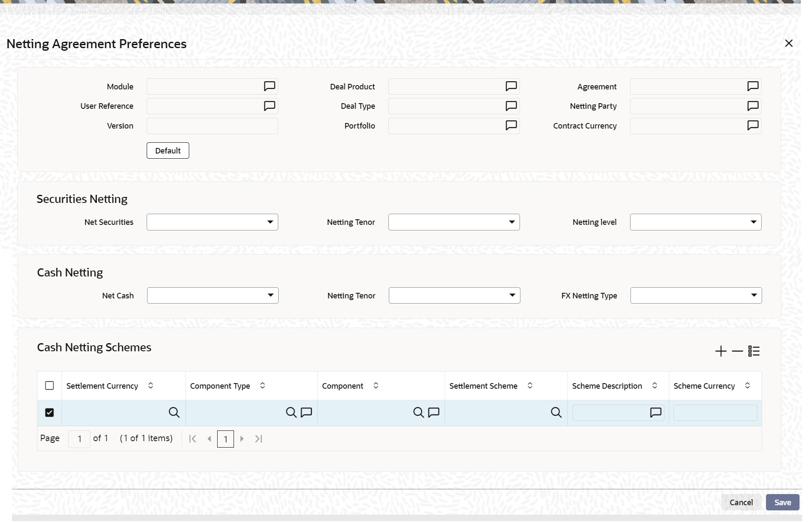Screen dimensions: 812x522
Task: Search Component Type list of values
Action: click(x=291, y=412)
